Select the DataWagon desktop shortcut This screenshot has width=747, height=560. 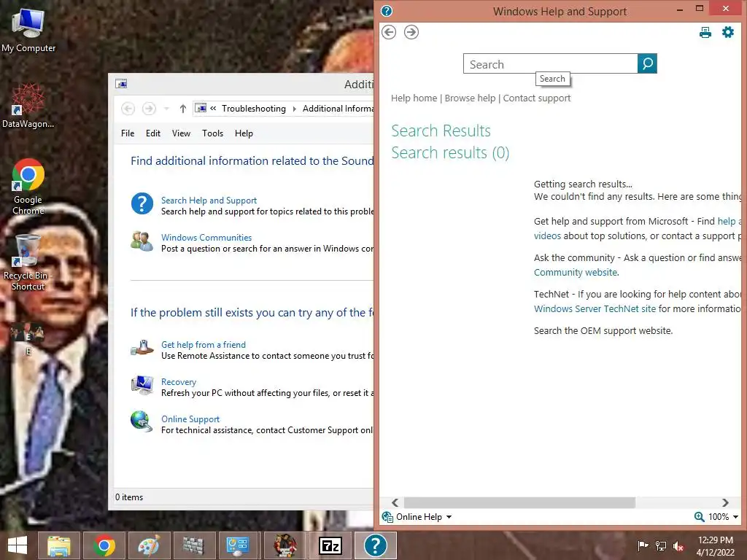(x=28, y=106)
